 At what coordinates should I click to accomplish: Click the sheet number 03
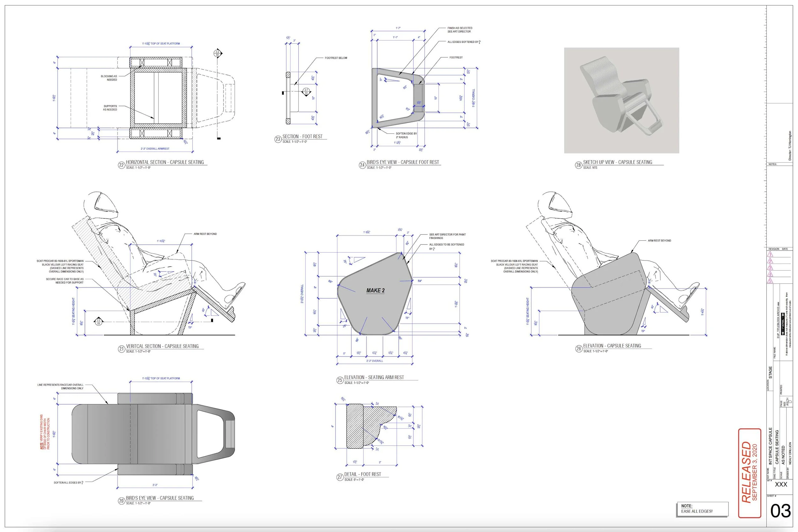[x=781, y=511]
